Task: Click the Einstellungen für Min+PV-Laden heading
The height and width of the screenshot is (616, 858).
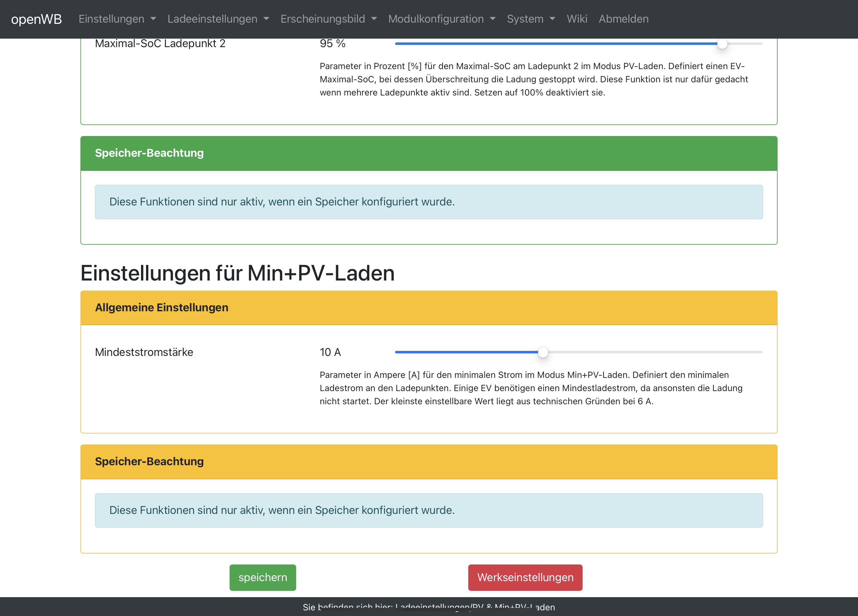Action: (x=237, y=273)
